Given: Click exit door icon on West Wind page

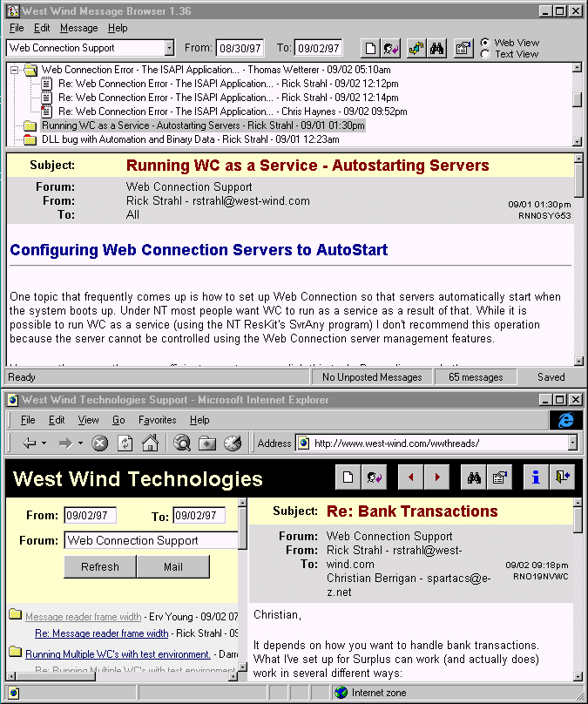Looking at the screenshot, I should tap(562, 477).
